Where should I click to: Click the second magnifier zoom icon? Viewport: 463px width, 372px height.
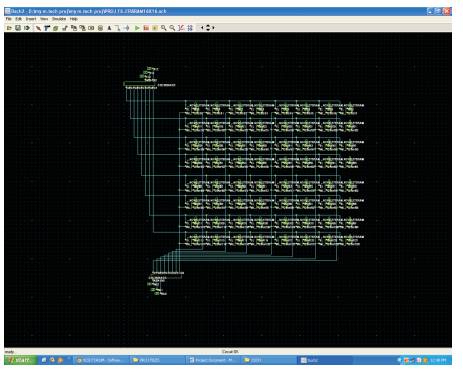tap(172, 28)
